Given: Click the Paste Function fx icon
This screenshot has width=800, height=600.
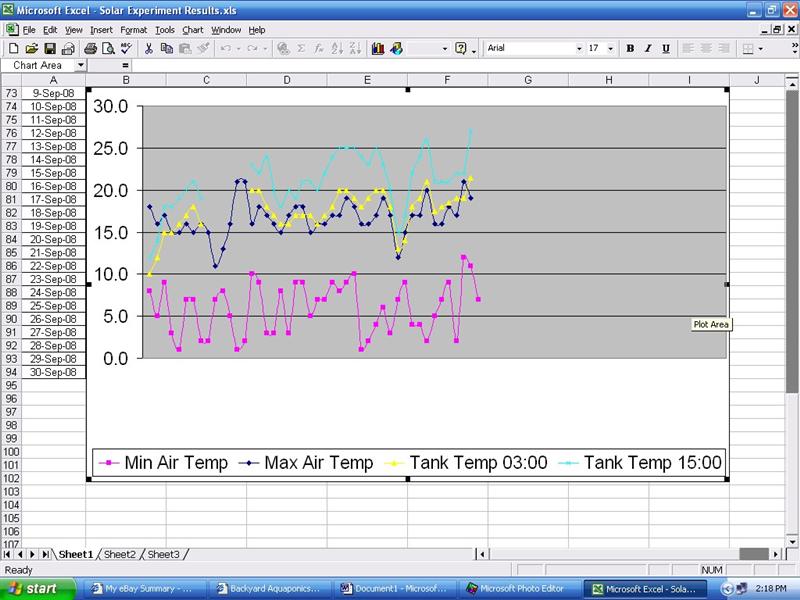Looking at the screenshot, I should (x=320, y=47).
